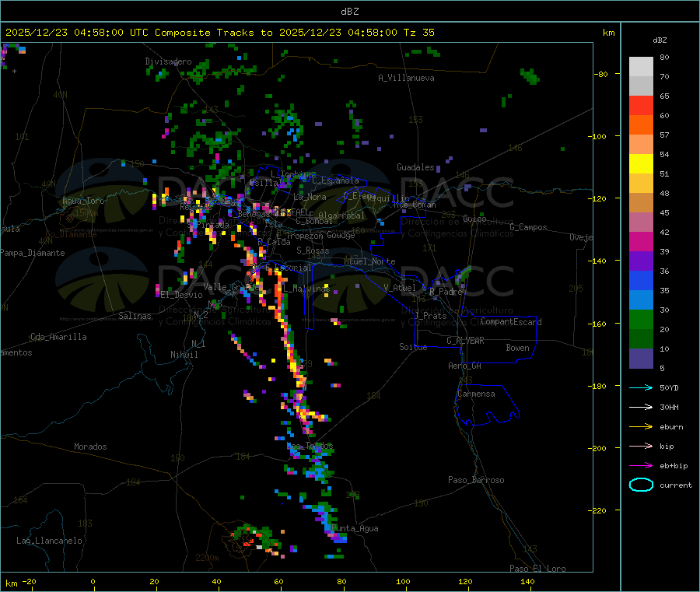Click the 'dBZ' title at the top
The image size is (700, 592).
point(349,12)
